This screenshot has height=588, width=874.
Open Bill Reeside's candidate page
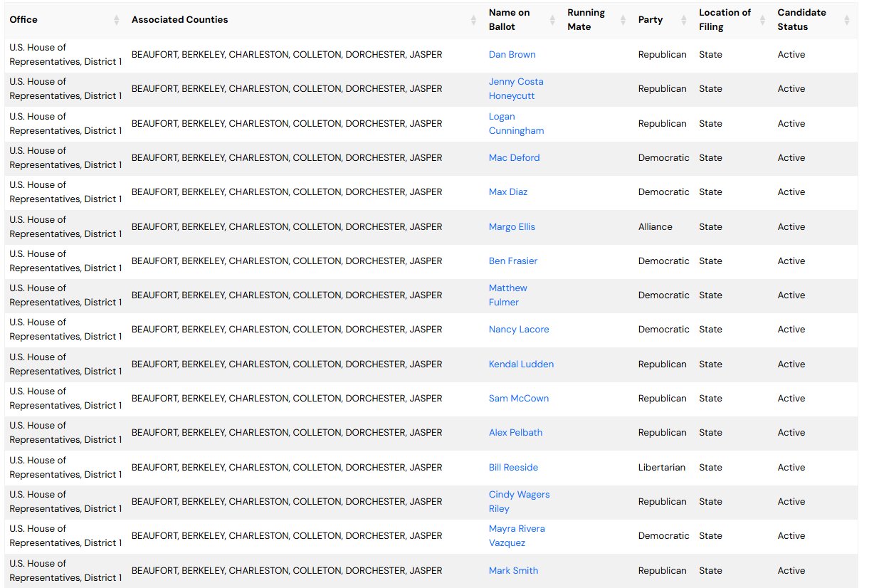(x=513, y=468)
